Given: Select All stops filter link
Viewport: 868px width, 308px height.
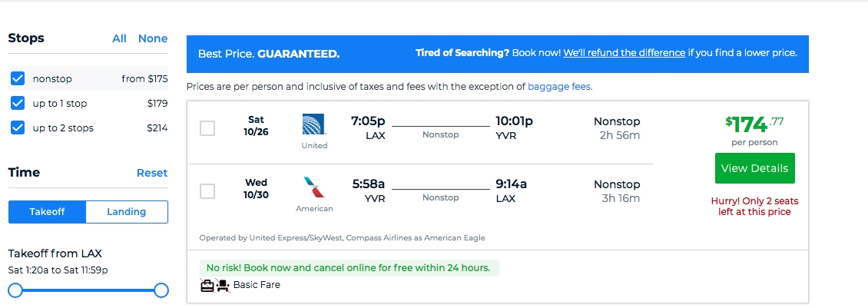Looking at the screenshot, I should coord(119,38).
